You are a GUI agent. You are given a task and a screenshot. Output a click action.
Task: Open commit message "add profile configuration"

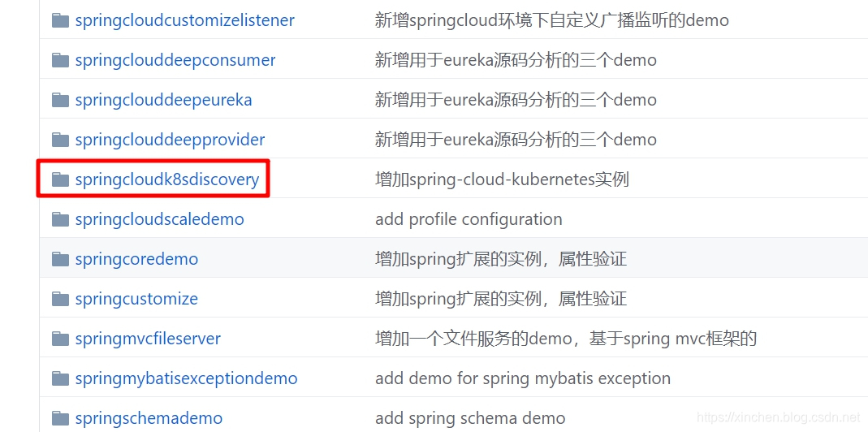pyautogui.click(x=469, y=219)
